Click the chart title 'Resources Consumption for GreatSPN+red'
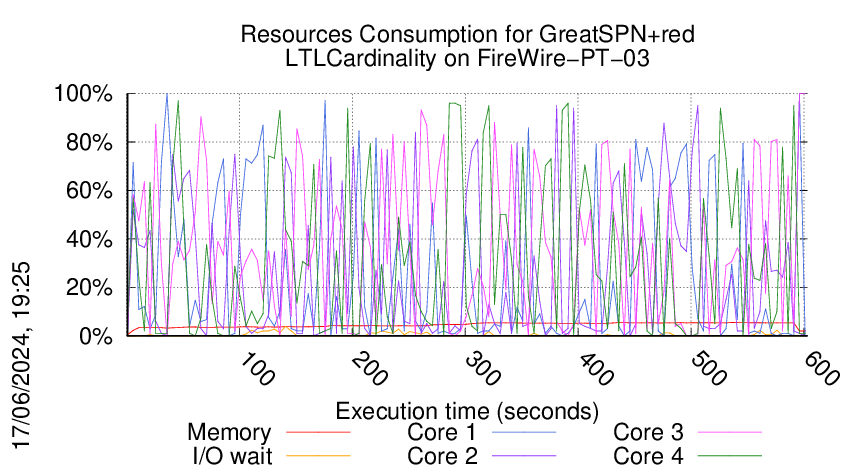 click(467, 35)
